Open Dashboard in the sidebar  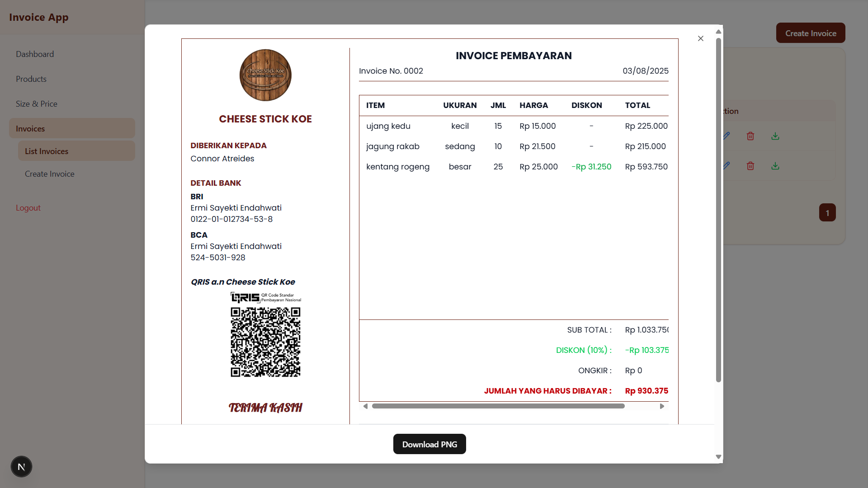click(x=35, y=54)
